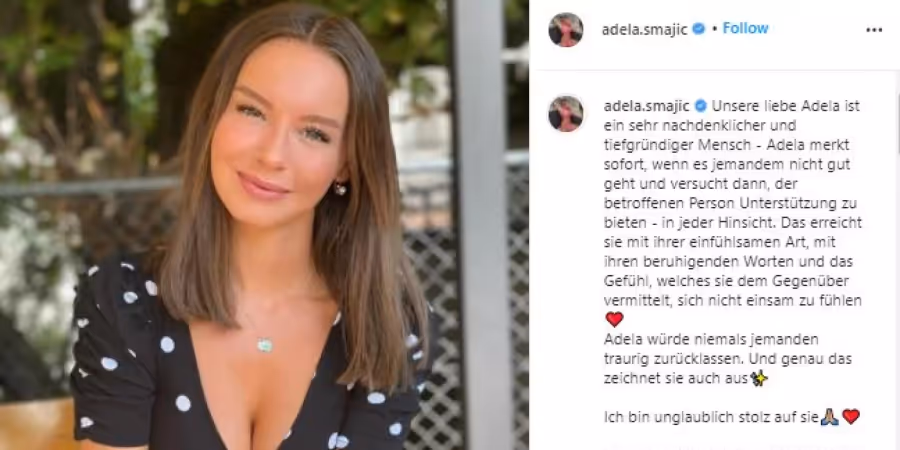Click the earring in the photo
The image size is (900, 450).
point(340,188)
